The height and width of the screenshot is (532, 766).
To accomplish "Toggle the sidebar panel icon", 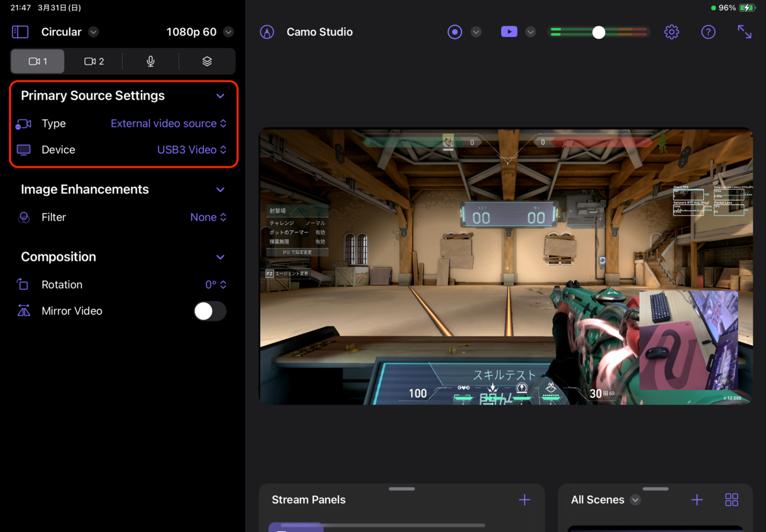I will coord(20,32).
